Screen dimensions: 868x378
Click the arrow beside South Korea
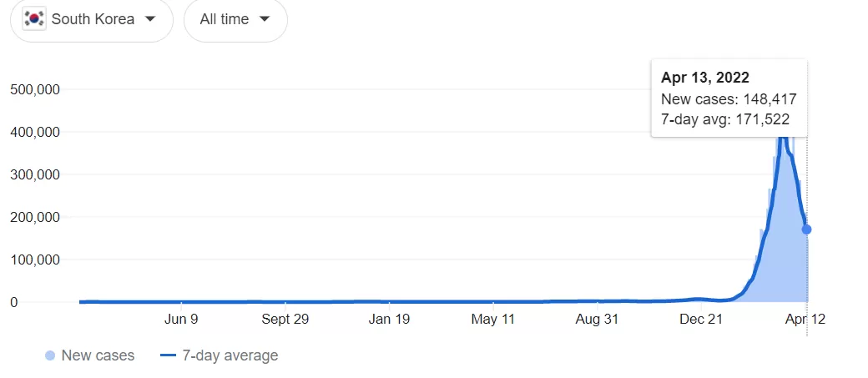pyautogui.click(x=150, y=19)
